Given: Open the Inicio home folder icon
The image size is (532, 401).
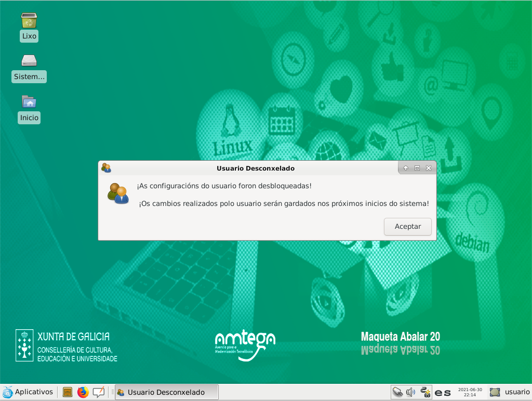Looking at the screenshot, I should (29, 101).
